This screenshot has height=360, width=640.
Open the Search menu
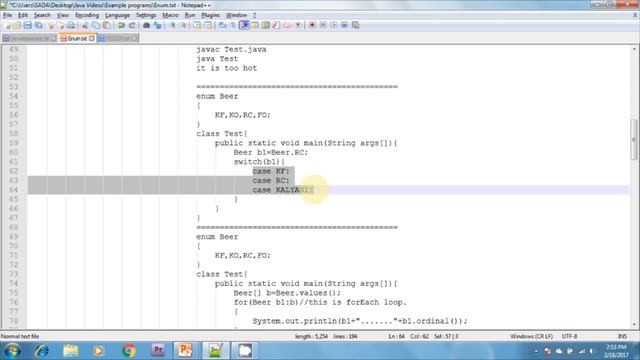coord(42,15)
